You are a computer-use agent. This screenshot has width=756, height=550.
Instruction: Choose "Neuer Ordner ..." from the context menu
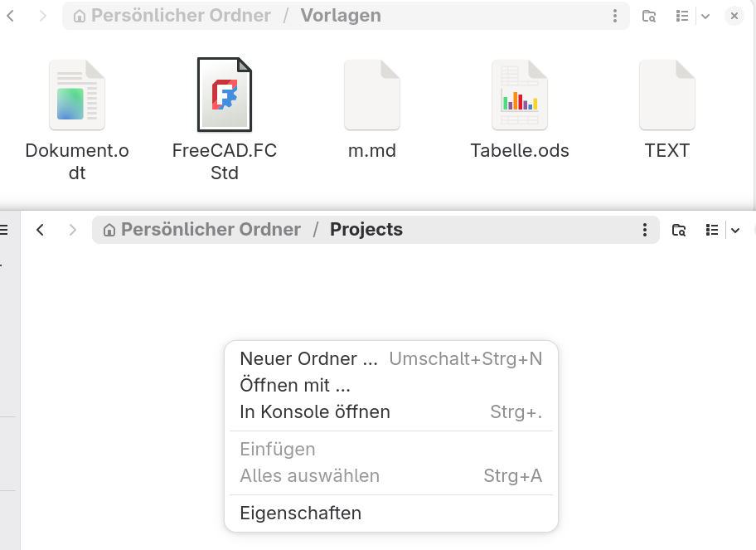[308, 358]
